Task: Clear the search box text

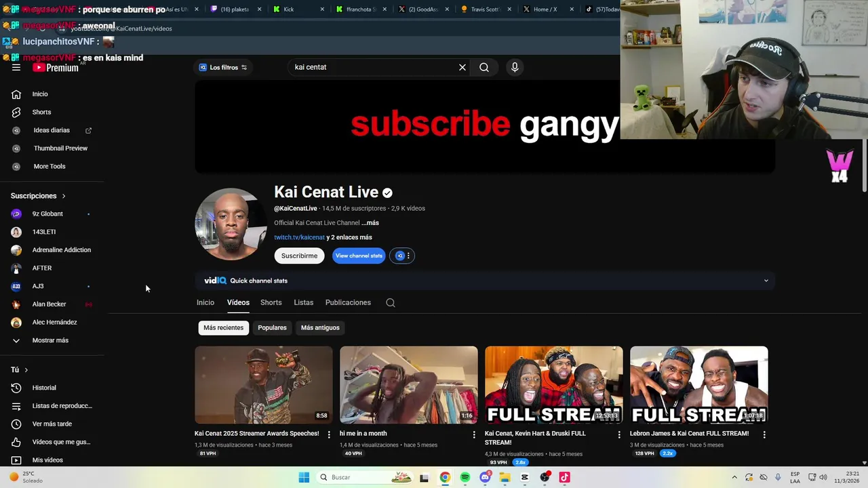Action: (462, 67)
